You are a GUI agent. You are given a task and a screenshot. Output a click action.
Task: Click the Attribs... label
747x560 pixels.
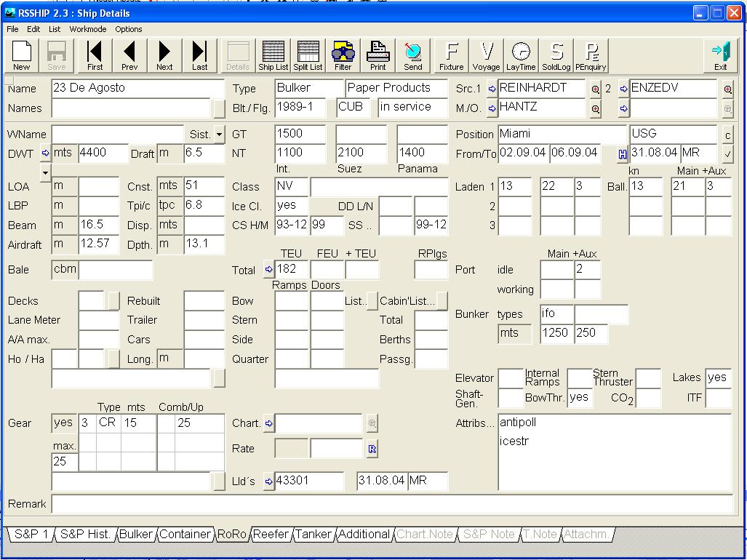click(x=475, y=423)
